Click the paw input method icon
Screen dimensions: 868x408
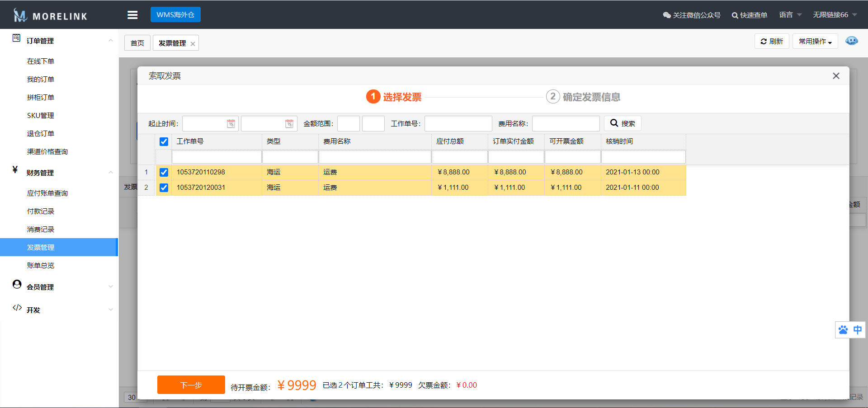(843, 330)
